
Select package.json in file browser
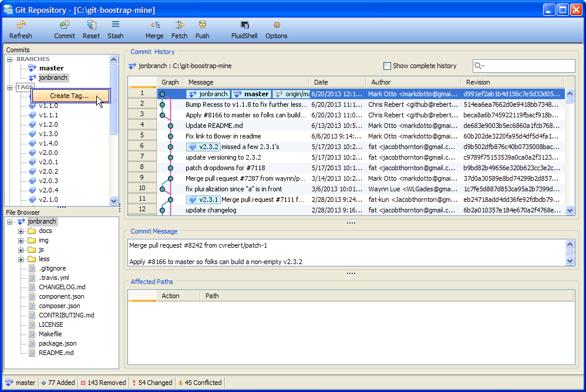pyautogui.click(x=58, y=343)
